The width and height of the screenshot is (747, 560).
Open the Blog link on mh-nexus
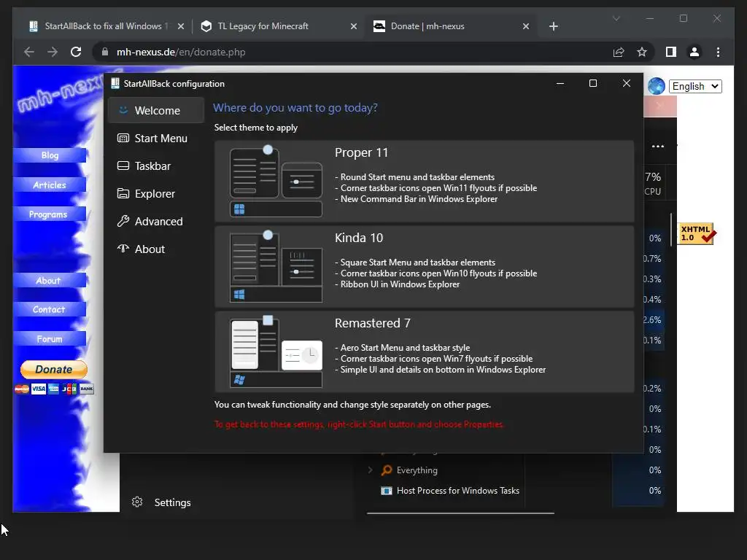click(x=50, y=155)
